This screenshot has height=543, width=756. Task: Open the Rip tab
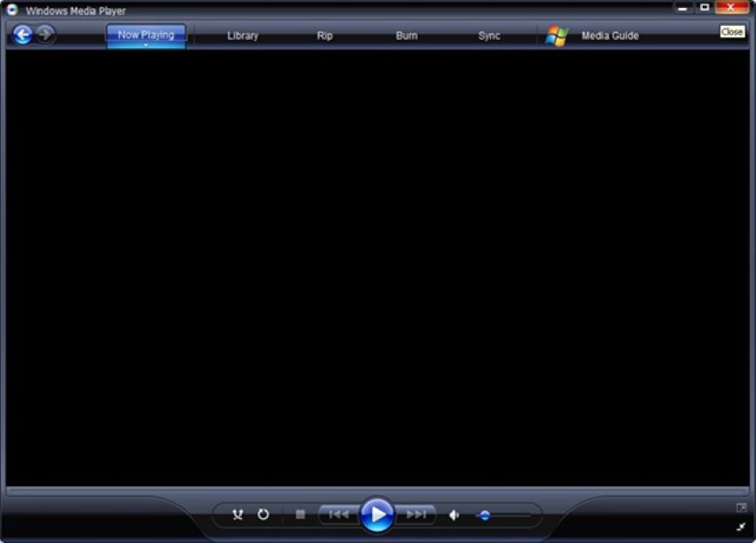(x=325, y=36)
